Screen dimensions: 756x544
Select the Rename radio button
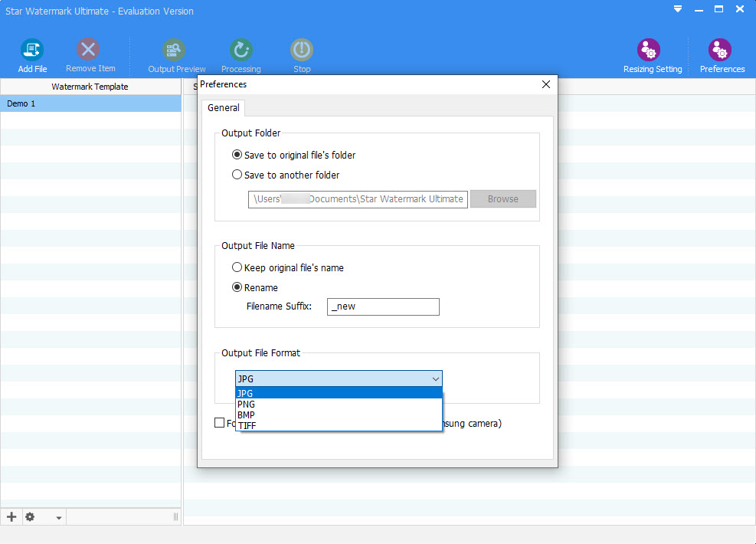237,287
